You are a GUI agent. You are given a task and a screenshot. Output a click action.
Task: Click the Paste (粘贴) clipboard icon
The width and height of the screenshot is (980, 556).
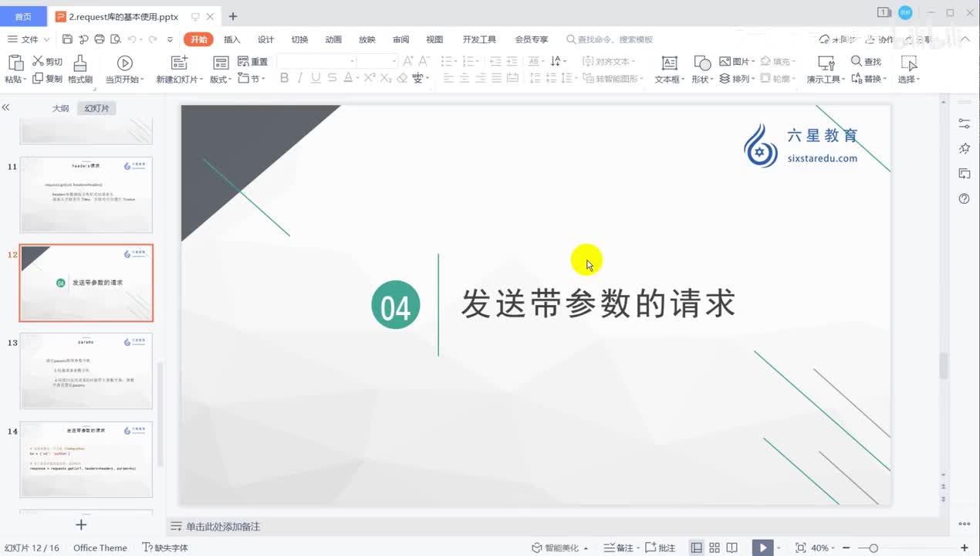[x=14, y=63]
